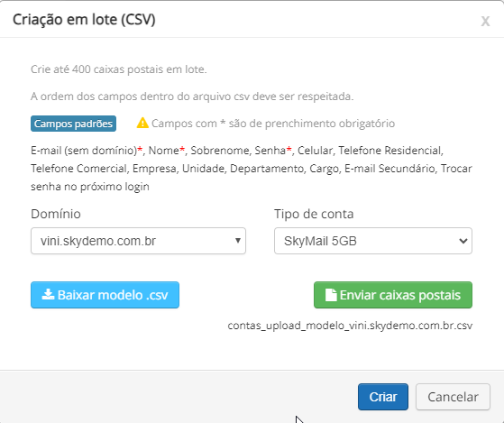Click the Campos padrões badge
Image resolution: width=504 pixels, height=423 pixels.
click(x=73, y=124)
